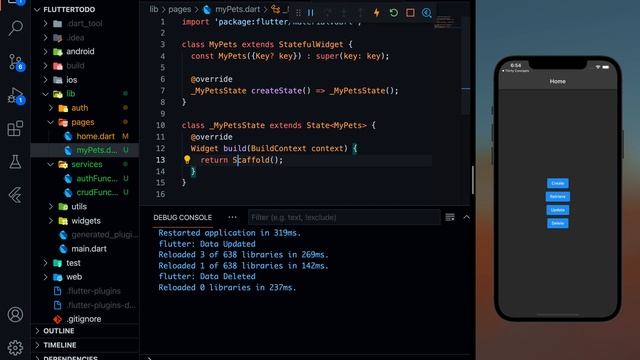
Task: Click 'Home' title in simulator app bar
Action: coord(558,81)
